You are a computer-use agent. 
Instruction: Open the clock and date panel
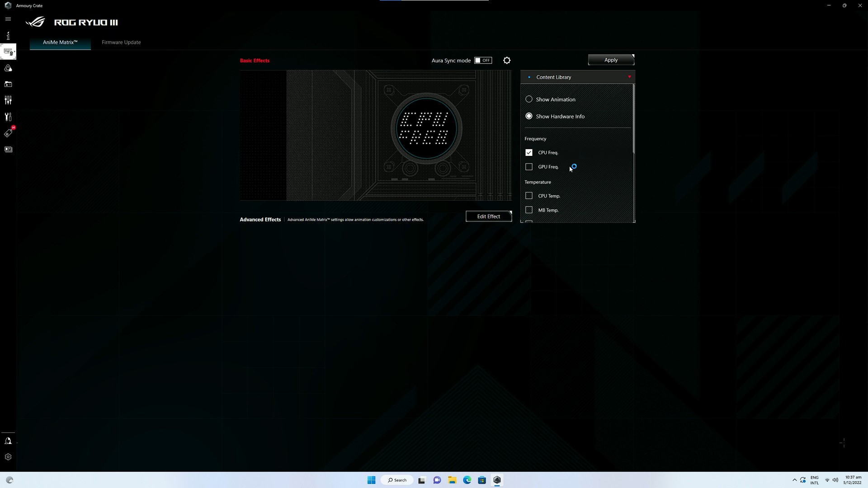(x=853, y=480)
